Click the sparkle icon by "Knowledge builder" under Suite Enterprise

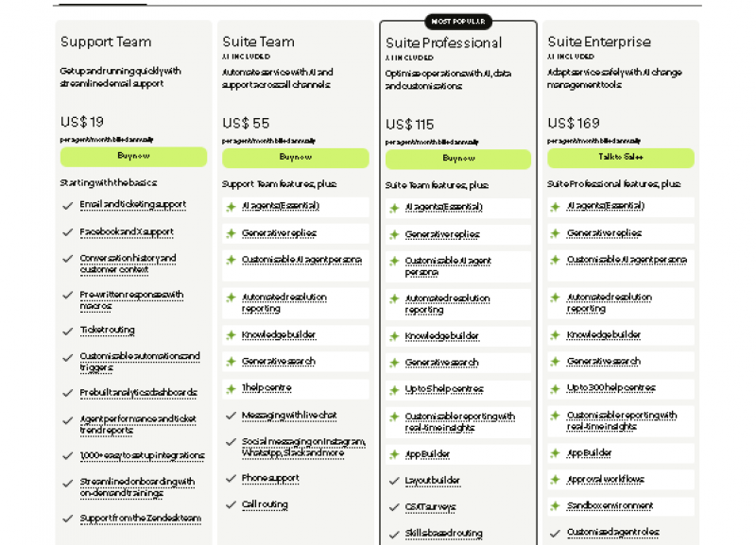point(557,335)
